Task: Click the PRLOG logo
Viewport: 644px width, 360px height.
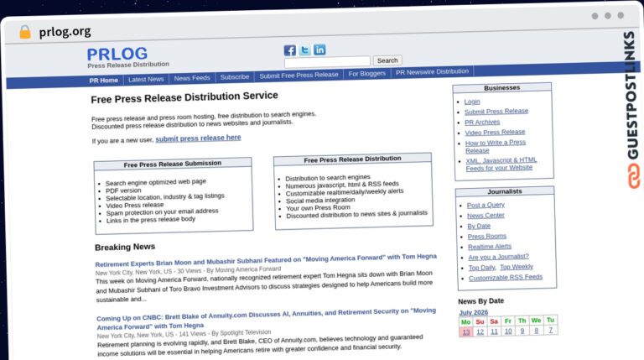Action: [117, 54]
